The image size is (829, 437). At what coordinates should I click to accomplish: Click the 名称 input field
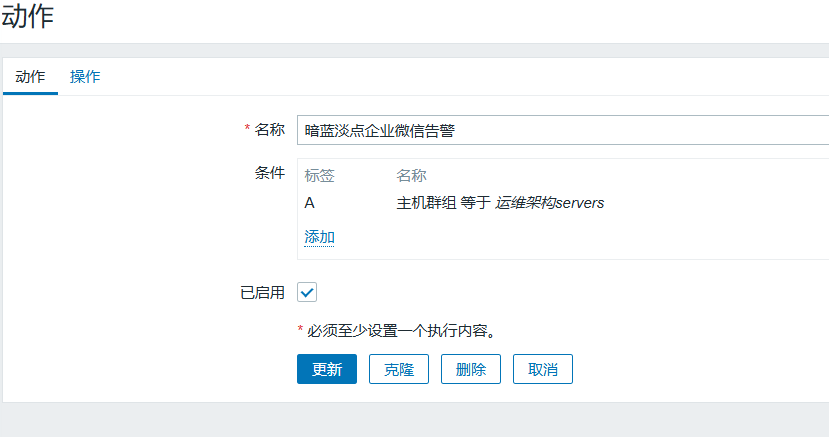[x=563, y=130]
